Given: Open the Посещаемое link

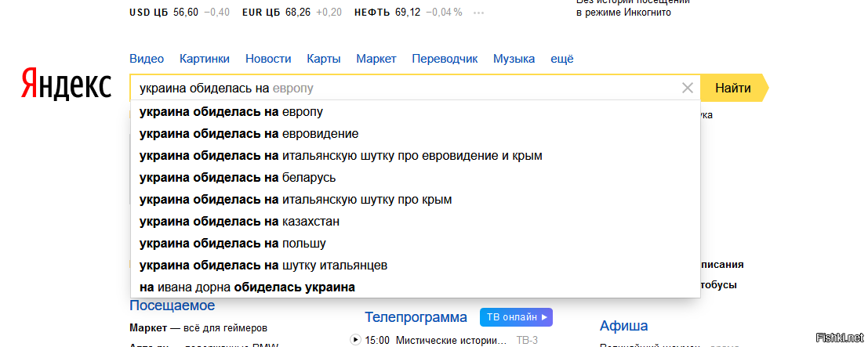Looking at the screenshot, I should click(x=173, y=305).
